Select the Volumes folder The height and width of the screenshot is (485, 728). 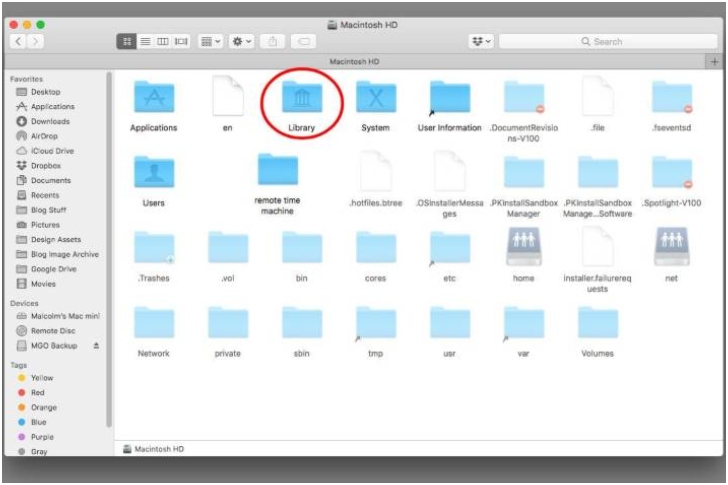(x=598, y=323)
